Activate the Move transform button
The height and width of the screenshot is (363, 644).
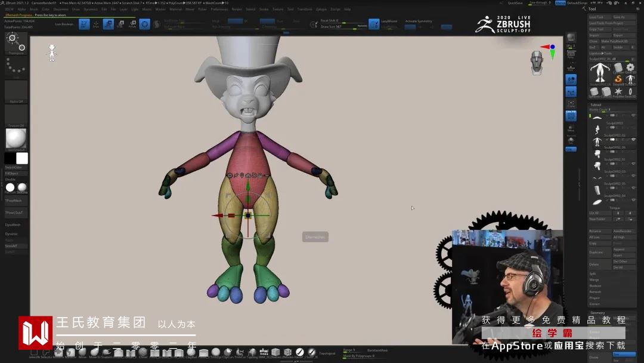coord(109,24)
